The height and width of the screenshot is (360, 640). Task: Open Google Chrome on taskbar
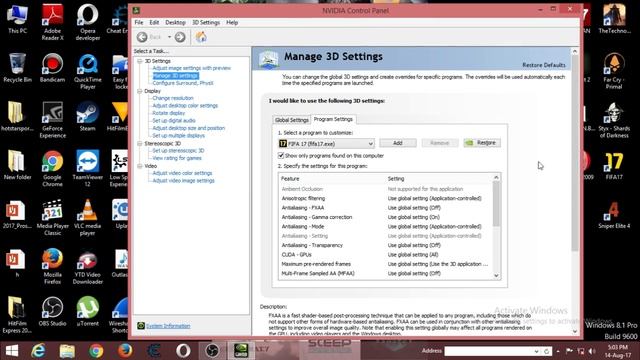(96, 351)
